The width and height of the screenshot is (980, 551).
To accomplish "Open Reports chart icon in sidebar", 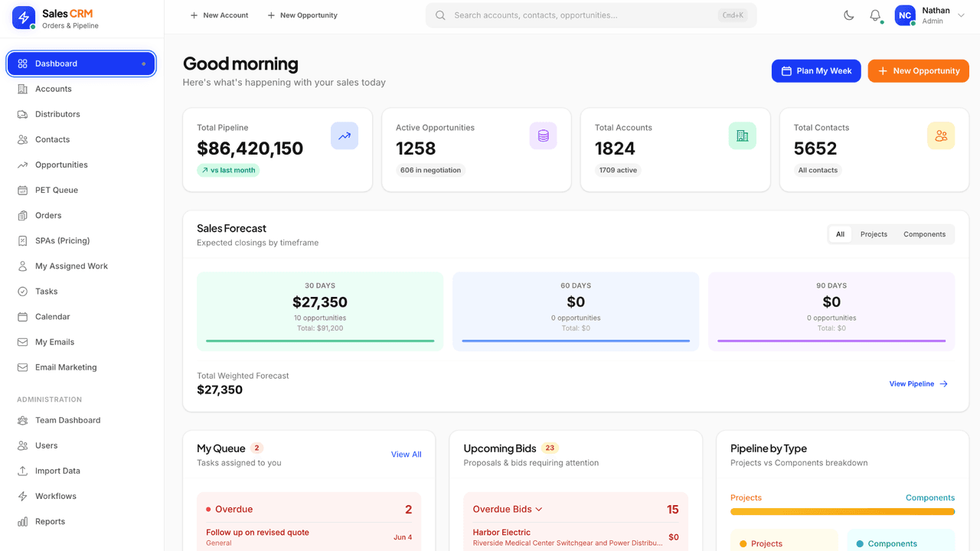I will [22, 521].
